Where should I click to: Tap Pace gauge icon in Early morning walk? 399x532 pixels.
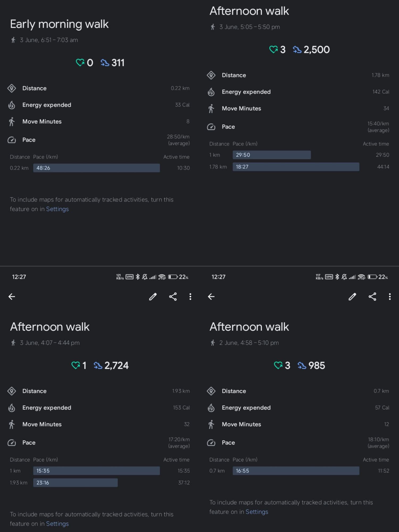(12, 140)
